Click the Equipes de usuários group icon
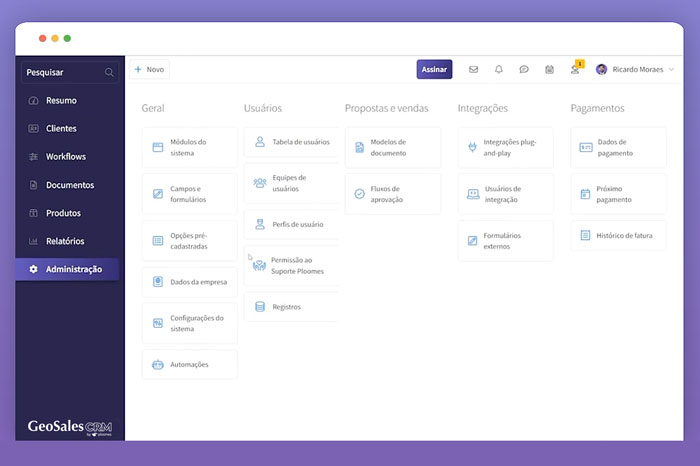 260,183
